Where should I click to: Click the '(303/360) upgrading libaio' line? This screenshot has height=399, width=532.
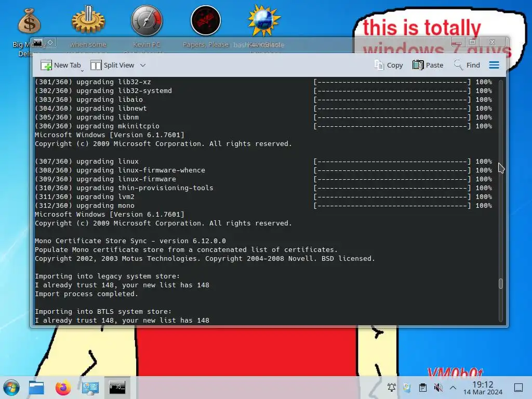coord(263,100)
